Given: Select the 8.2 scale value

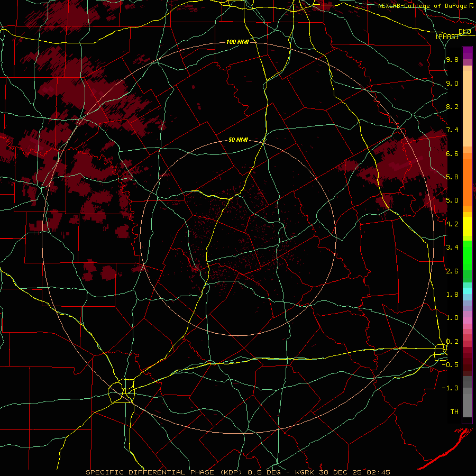Looking at the screenshot, I should click(452, 106).
